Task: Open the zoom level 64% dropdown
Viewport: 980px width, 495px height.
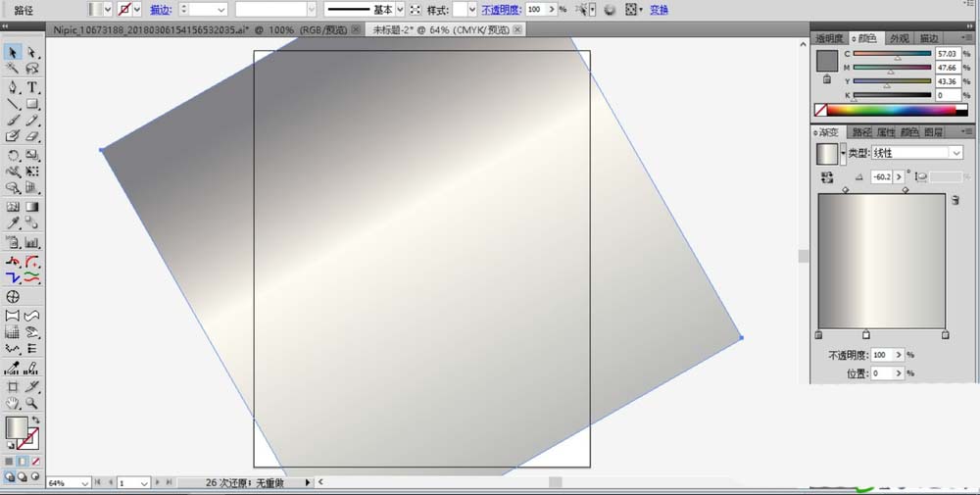Action: (x=85, y=483)
